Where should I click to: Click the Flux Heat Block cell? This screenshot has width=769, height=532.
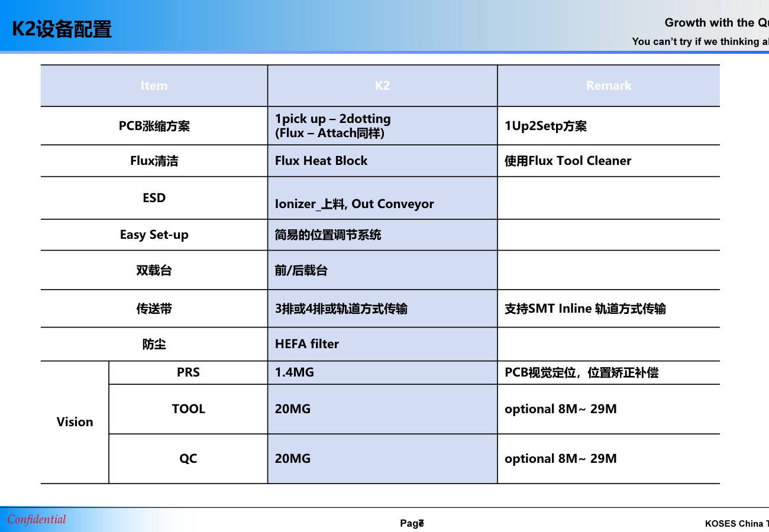click(x=321, y=161)
